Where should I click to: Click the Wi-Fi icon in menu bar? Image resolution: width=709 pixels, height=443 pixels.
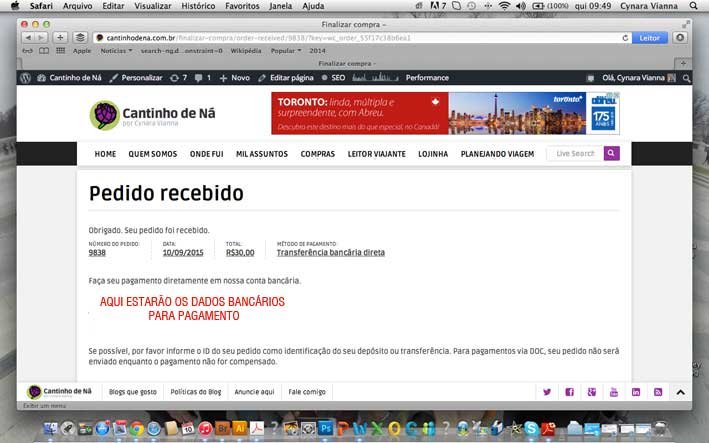(x=504, y=6)
